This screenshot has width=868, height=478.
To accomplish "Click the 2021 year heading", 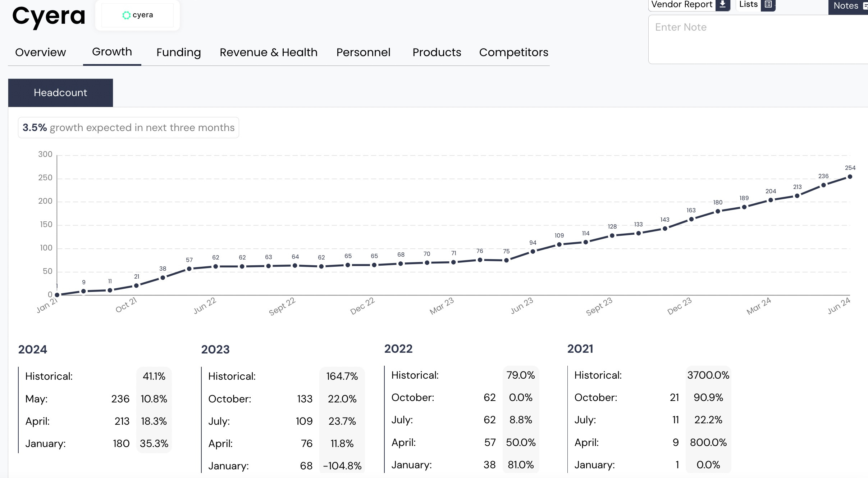I will pos(580,349).
